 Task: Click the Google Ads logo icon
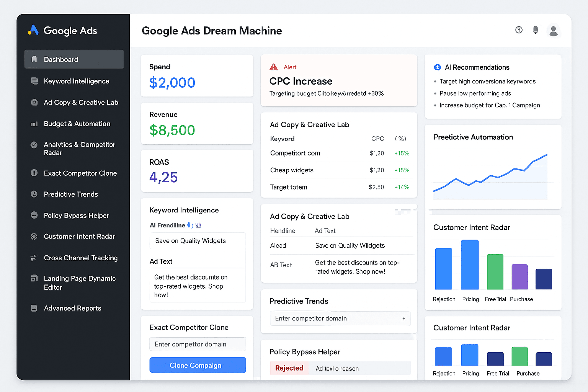point(34,30)
